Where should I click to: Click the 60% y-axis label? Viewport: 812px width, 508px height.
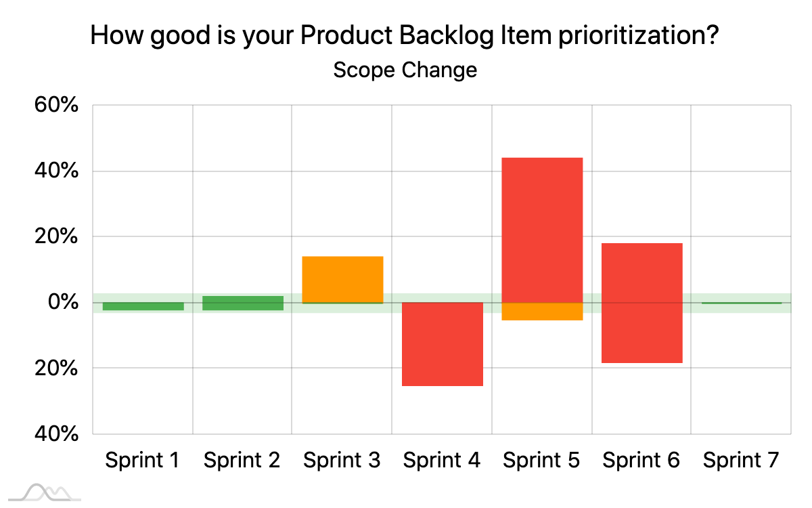click(58, 106)
